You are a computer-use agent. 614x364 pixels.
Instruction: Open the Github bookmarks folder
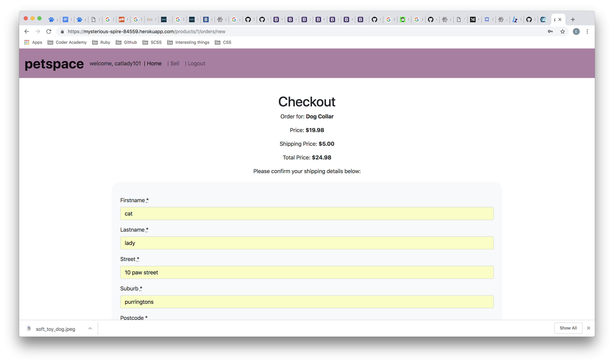tap(129, 42)
